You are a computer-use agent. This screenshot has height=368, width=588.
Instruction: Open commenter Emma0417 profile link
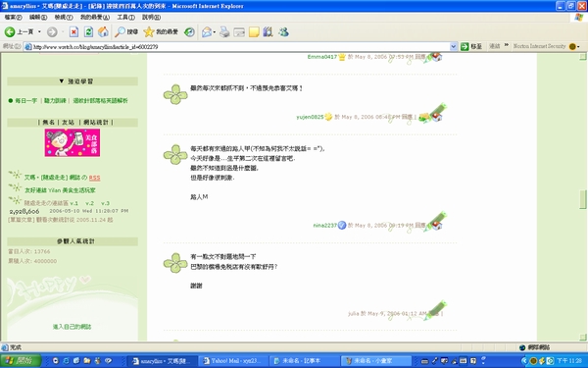pos(322,57)
